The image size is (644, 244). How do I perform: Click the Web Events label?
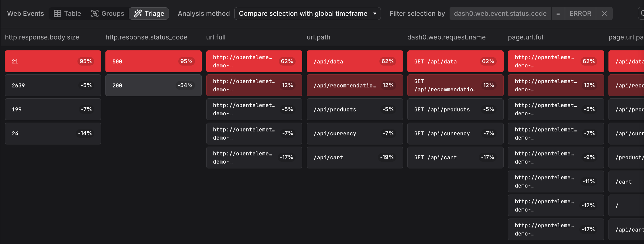(x=26, y=13)
